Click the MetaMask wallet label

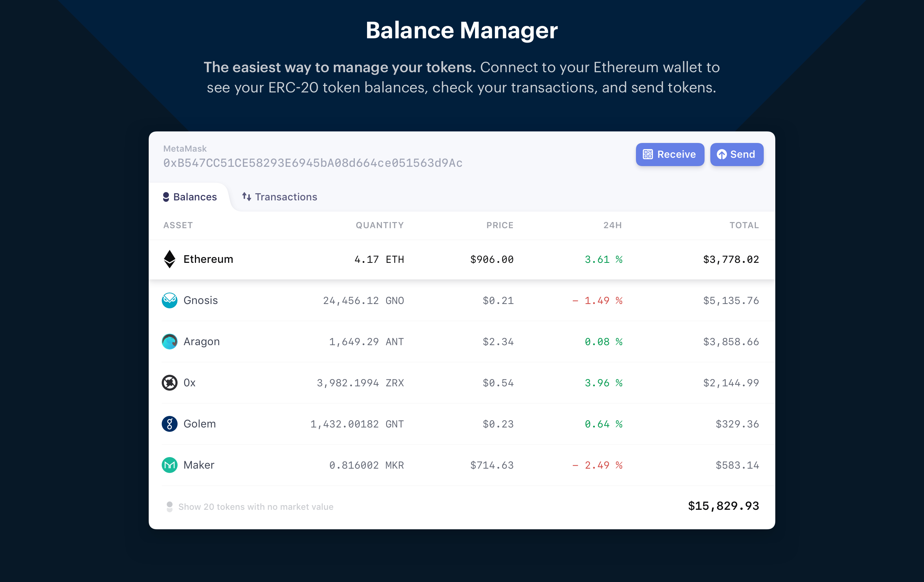(x=185, y=149)
